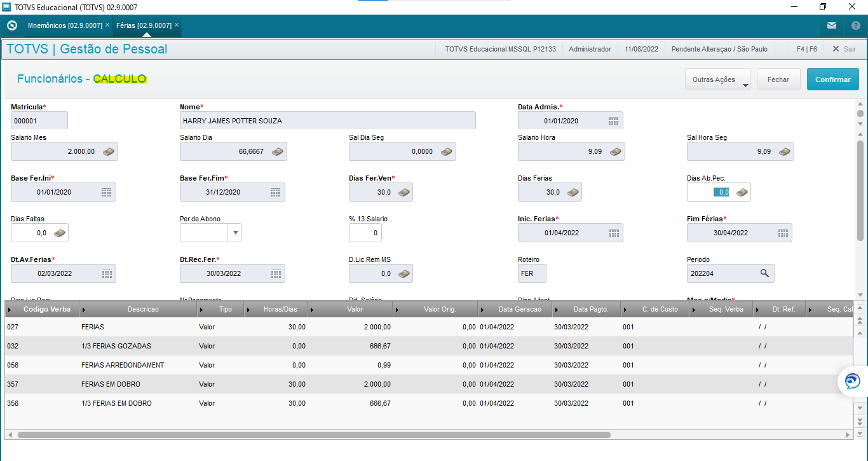The image size is (868, 461).
Task: Click calculator icon in Sal Hora Seg field
Action: coord(784,151)
